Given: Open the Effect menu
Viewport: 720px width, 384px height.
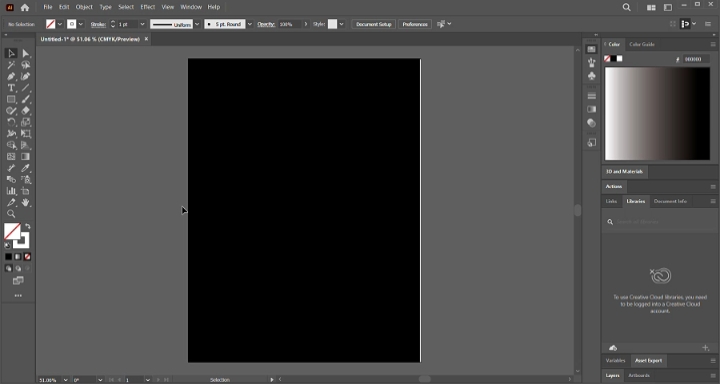Looking at the screenshot, I should 148,7.
